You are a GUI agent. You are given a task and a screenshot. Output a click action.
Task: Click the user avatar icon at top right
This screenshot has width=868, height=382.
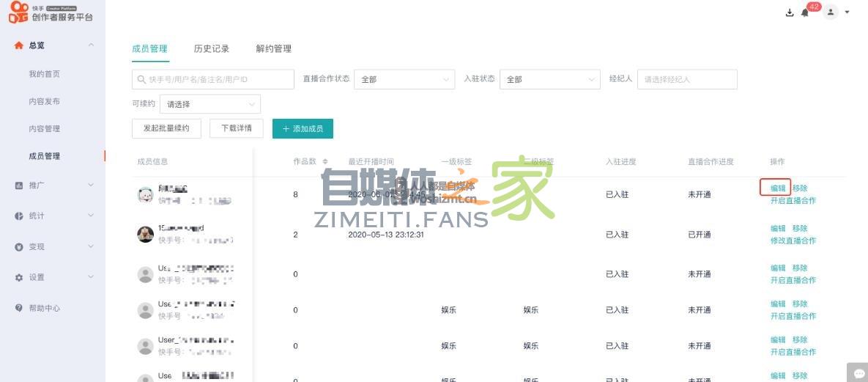coord(831,12)
